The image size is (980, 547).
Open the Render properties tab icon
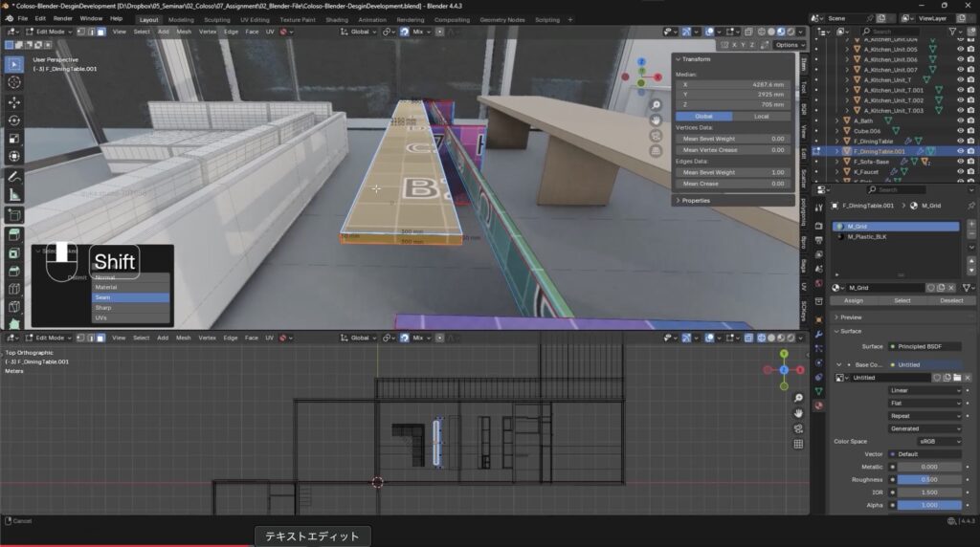(819, 226)
